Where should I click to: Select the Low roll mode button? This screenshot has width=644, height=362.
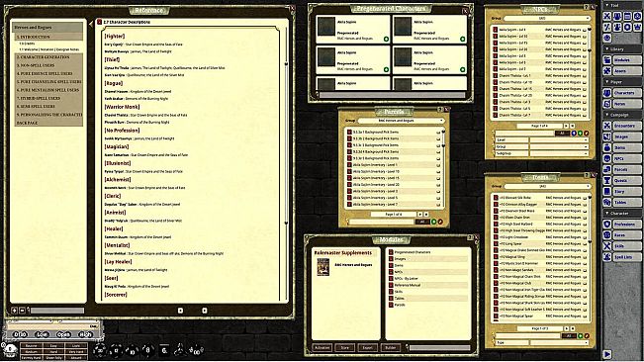[43, 334]
